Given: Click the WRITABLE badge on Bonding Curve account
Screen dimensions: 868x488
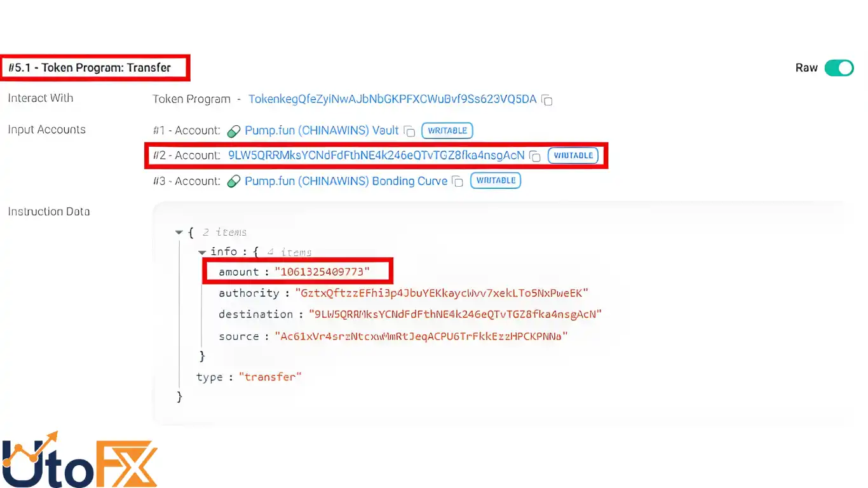Looking at the screenshot, I should [496, 180].
